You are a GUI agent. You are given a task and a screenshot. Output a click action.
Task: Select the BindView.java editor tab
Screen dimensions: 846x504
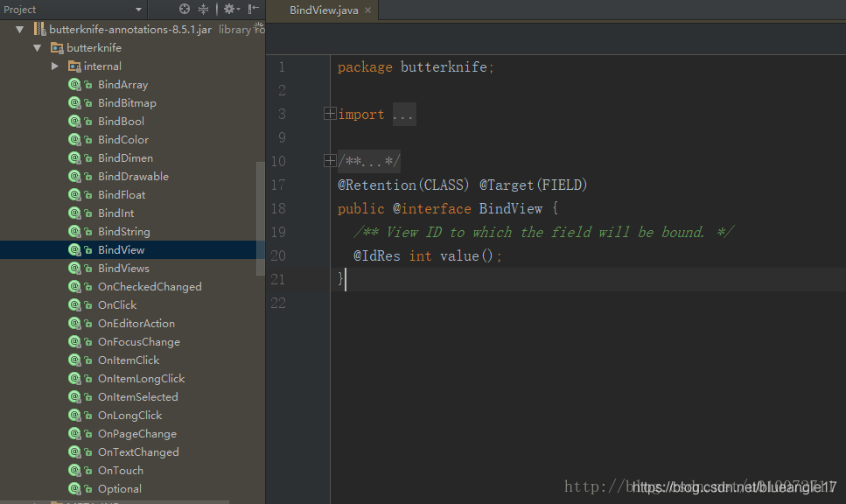point(324,10)
